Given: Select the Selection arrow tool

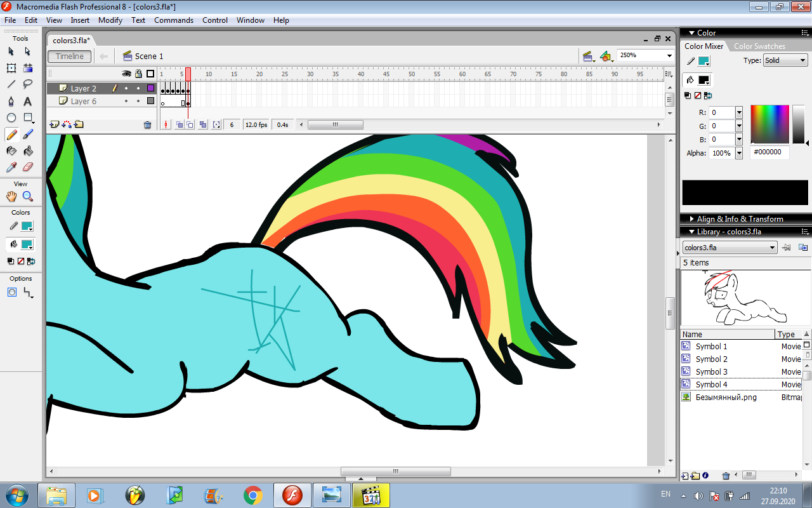Looking at the screenshot, I should click(x=11, y=51).
